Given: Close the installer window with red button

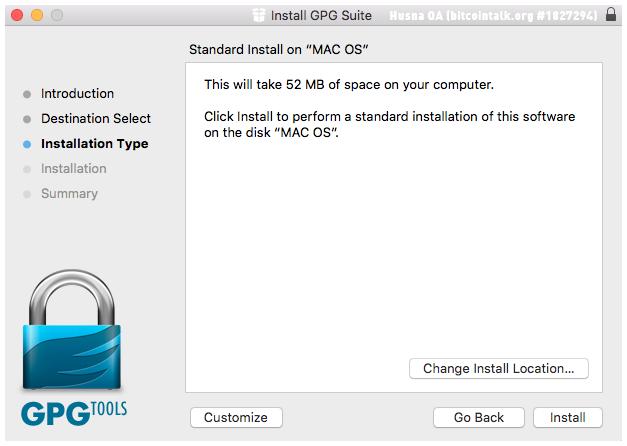Looking at the screenshot, I should [x=17, y=15].
